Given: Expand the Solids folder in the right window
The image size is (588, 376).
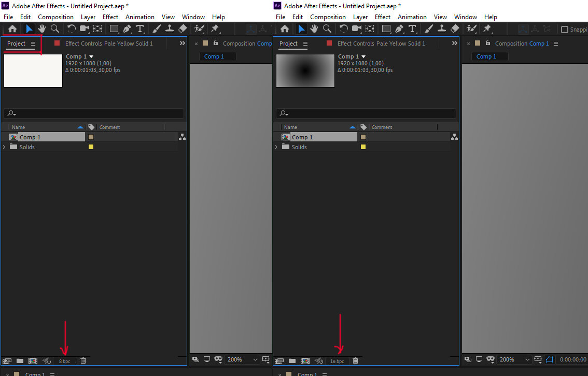Looking at the screenshot, I should pyautogui.click(x=277, y=147).
